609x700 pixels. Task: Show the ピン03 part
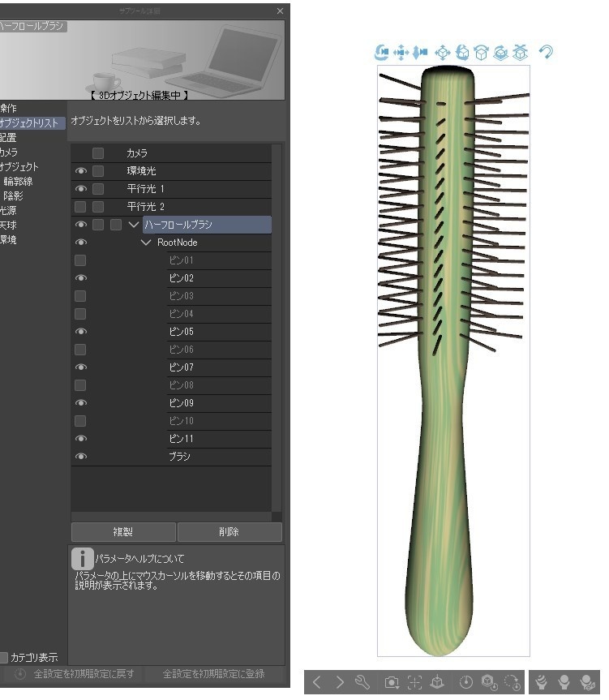80,296
